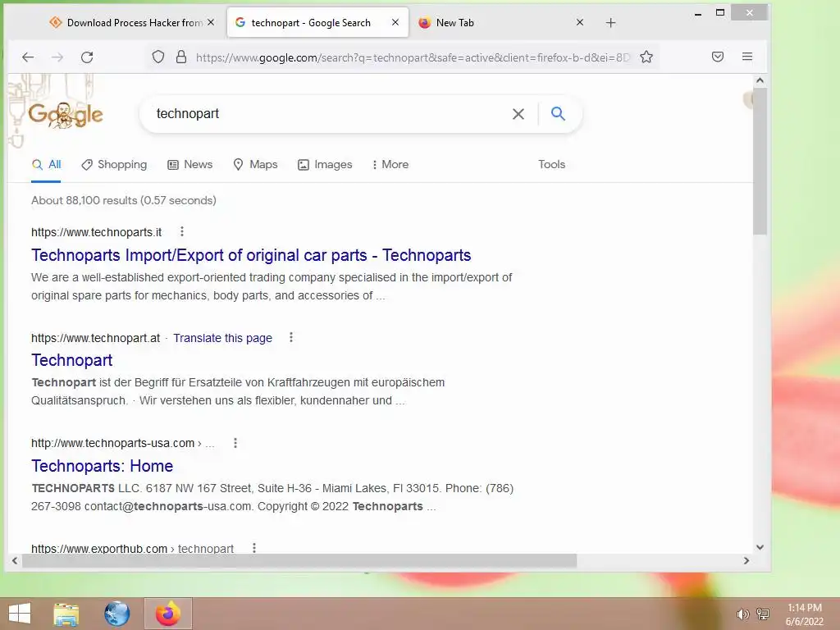This screenshot has width=840, height=630.
Task: Click Translate this page link
Action: point(223,338)
